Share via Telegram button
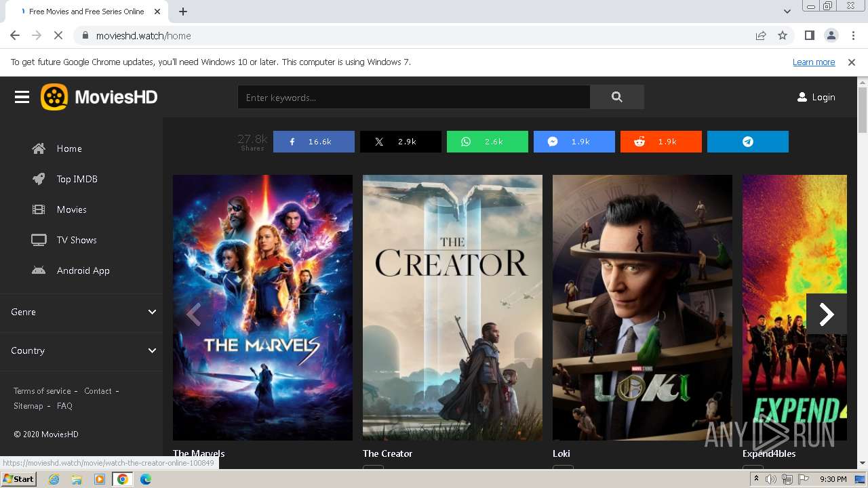Screen dimensions: 868x488 coord(748,142)
